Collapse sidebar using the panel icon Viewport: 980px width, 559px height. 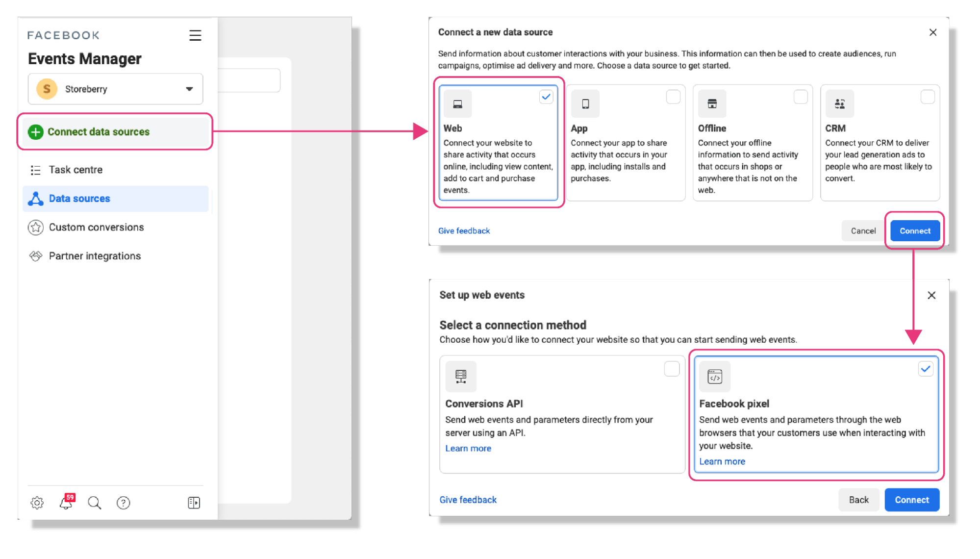pos(194,503)
